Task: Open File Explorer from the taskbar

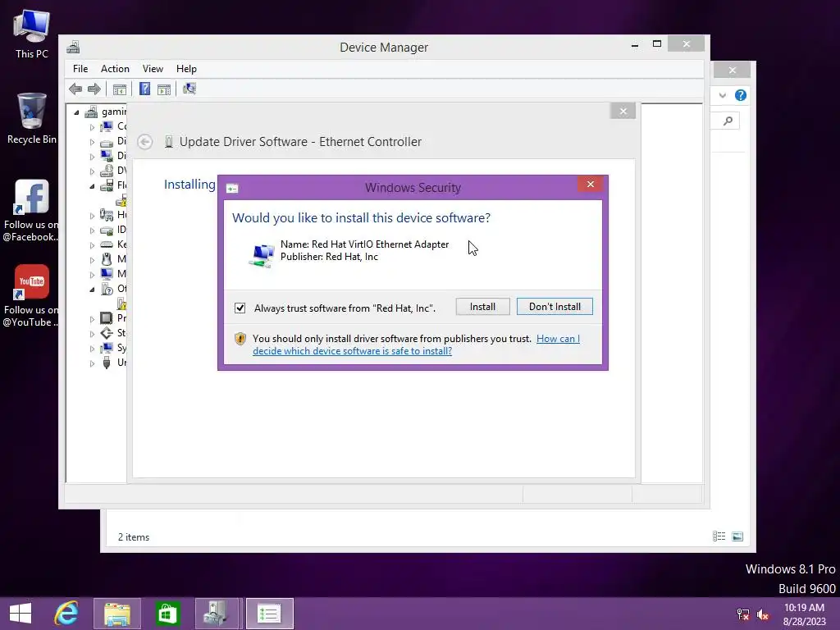Action: click(x=116, y=614)
